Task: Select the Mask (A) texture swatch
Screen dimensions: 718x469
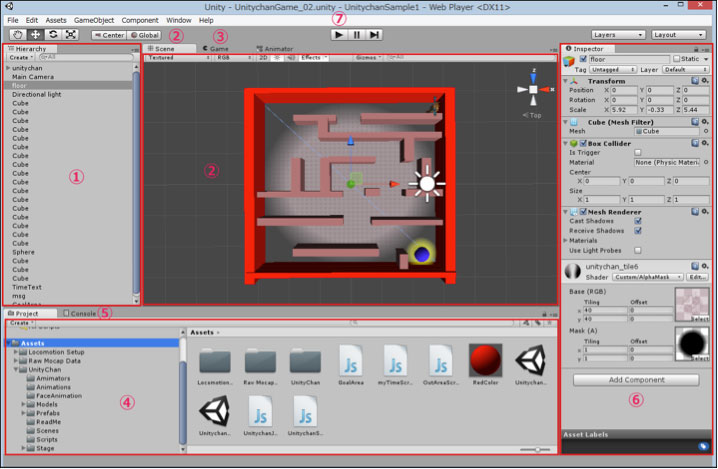Action: [692, 344]
